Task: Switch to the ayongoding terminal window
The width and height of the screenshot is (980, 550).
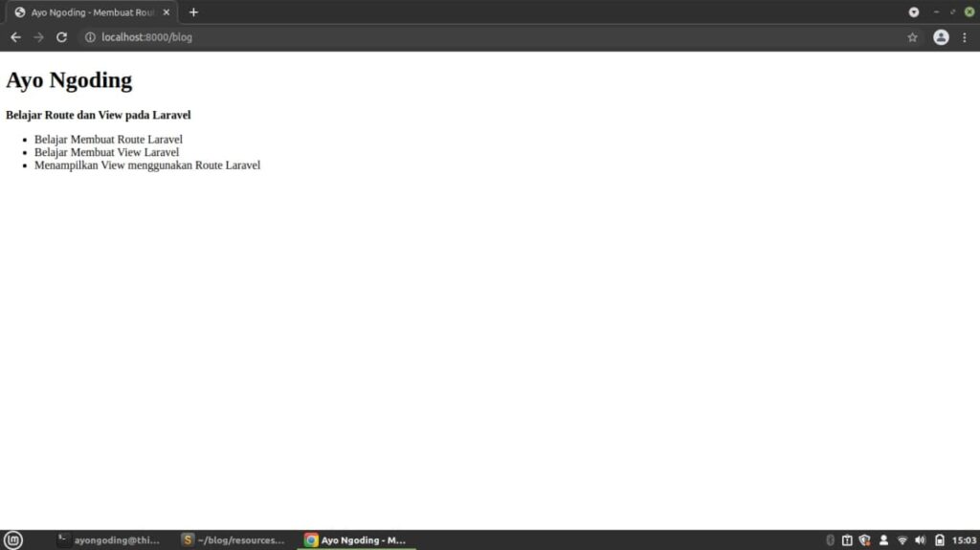Action: (x=109, y=540)
